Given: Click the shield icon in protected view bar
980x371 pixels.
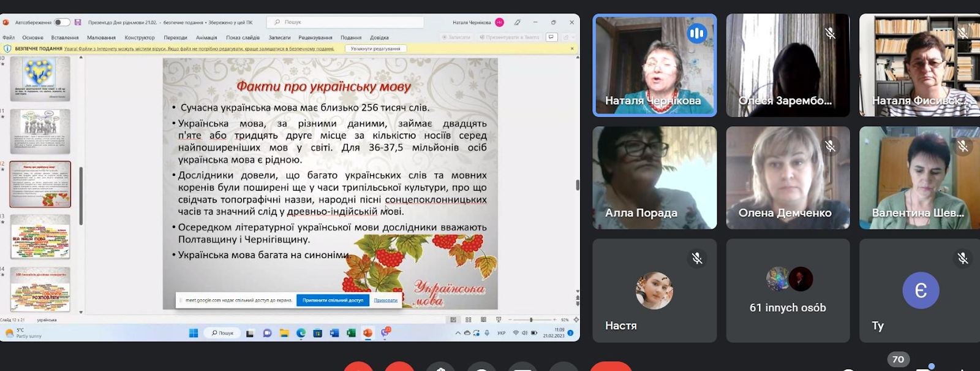Looking at the screenshot, I should [7, 48].
